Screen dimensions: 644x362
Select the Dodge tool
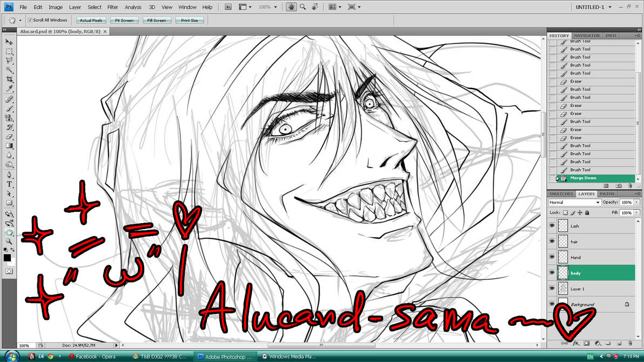(9, 164)
